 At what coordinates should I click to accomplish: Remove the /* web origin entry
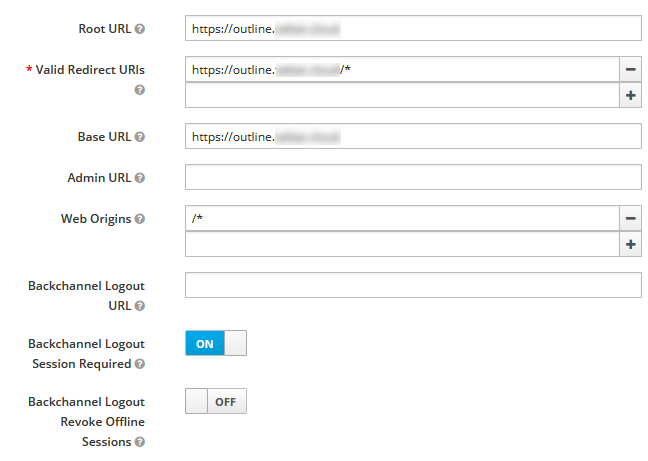pos(630,218)
